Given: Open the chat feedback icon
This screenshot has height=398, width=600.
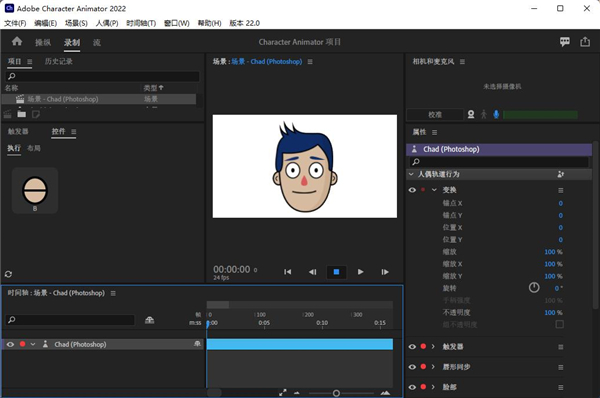Looking at the screenshot, I should pos(564,41).
